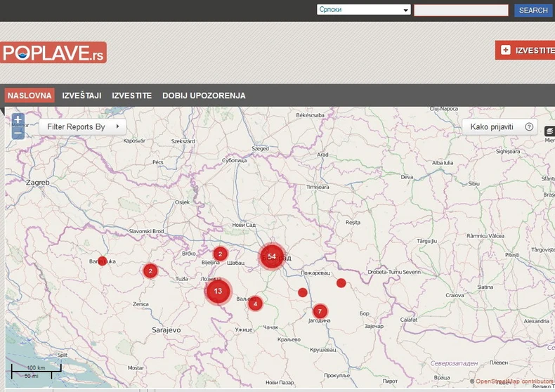Click the plus icon beside IZVESTITE button
The width and height of the screenshot is (555, 392).
coord(505,50)
